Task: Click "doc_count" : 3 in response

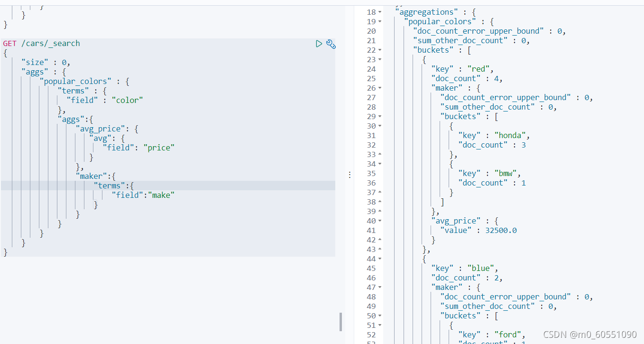Action: 492,145
